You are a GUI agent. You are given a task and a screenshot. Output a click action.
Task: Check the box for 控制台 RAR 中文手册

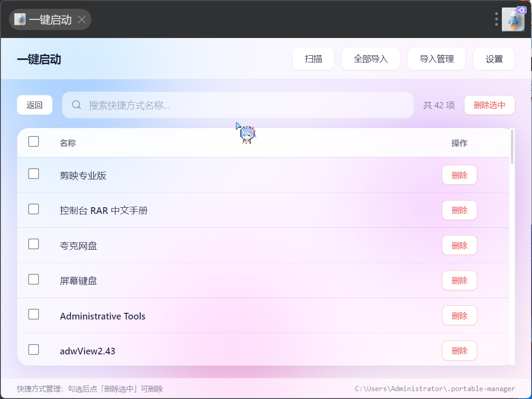coord(34,209)
